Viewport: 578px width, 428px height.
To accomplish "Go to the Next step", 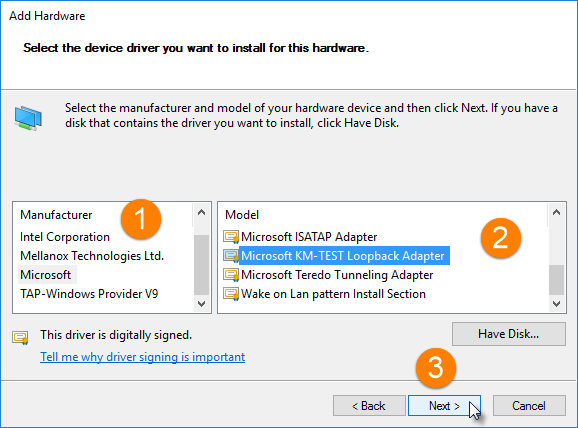I will point(444,406).
